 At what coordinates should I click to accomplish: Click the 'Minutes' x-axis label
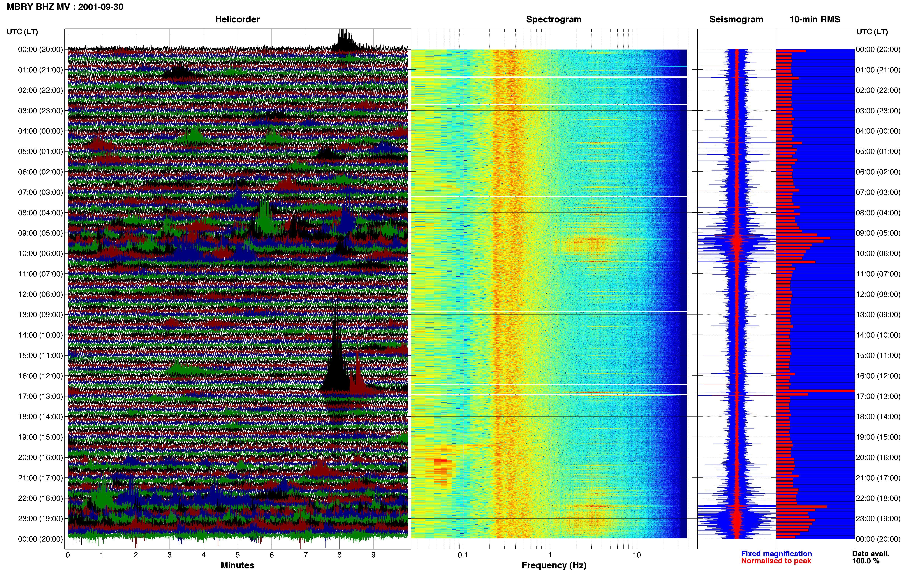pyautogui.click(x=237, y=565)
